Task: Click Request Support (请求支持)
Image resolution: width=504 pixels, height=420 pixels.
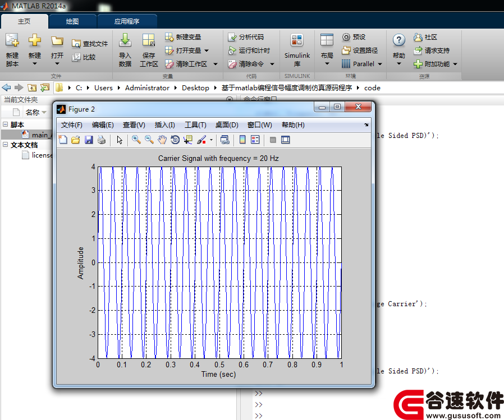Action: coord(432,50)
